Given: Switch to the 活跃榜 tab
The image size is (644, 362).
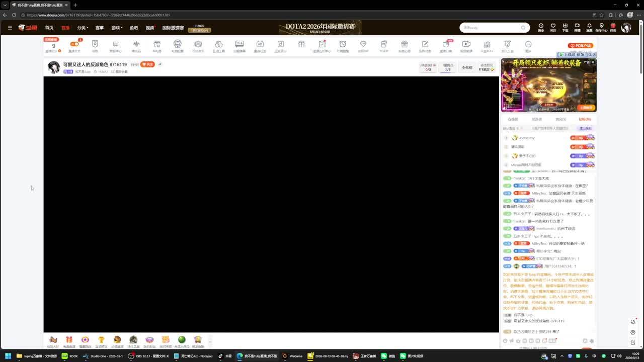Looking at the screenshot, I should pos(537,119).
